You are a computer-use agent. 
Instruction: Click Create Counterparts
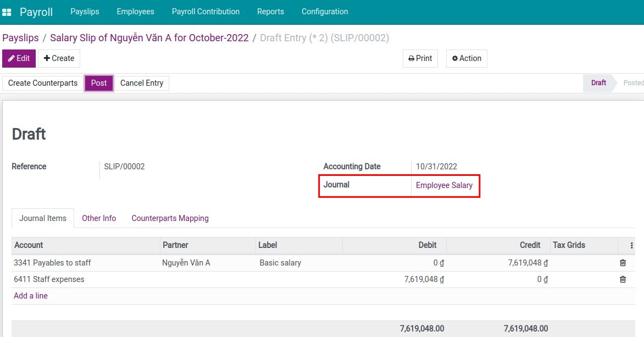point(42,83)
